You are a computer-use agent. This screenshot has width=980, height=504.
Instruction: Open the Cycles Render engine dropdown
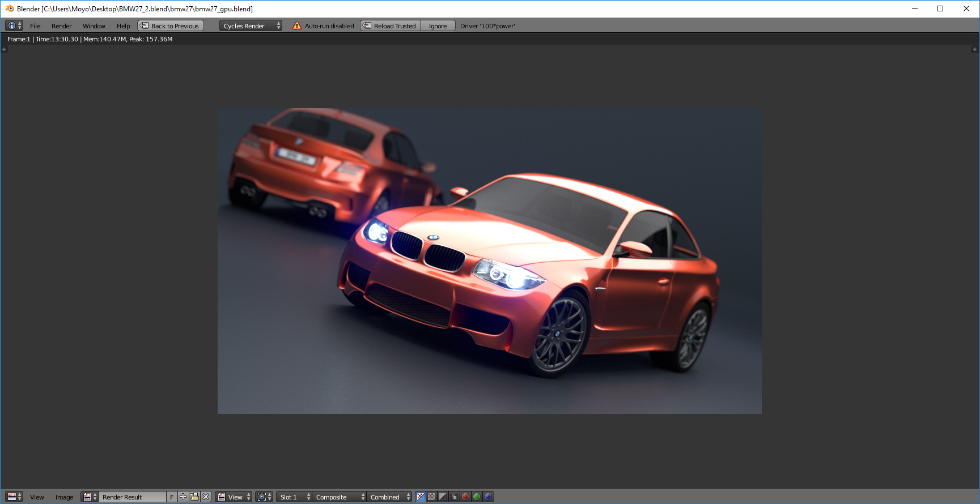coord(251,25)
